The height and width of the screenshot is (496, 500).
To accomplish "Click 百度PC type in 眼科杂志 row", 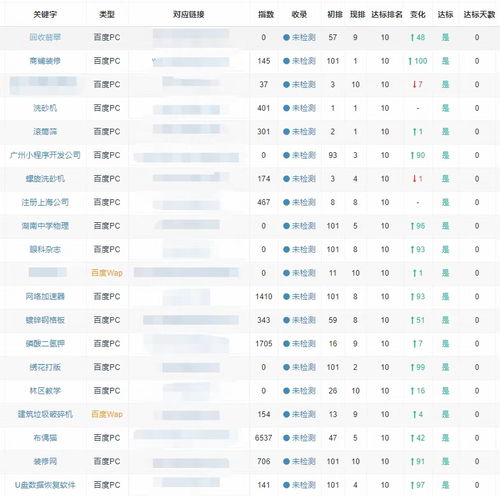I will click(107, 250).
